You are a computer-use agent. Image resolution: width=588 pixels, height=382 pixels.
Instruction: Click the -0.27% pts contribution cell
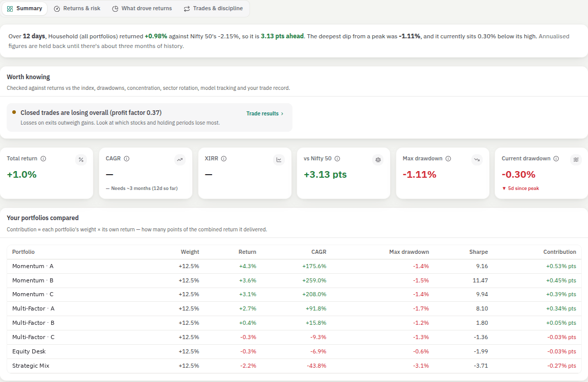click(x=562, y=366)
